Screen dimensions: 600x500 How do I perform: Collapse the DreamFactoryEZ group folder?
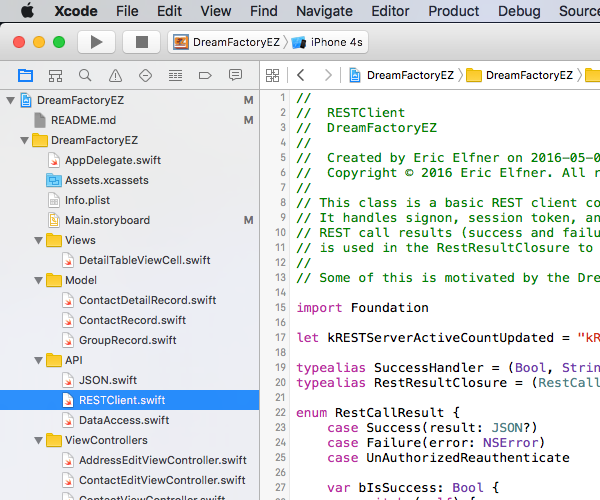tap(24, 140)
